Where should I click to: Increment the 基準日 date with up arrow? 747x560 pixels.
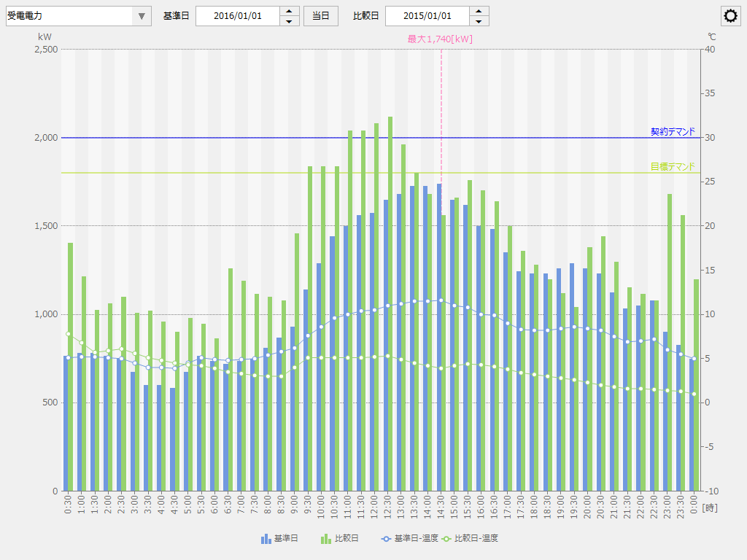click(x=290, y=11)
